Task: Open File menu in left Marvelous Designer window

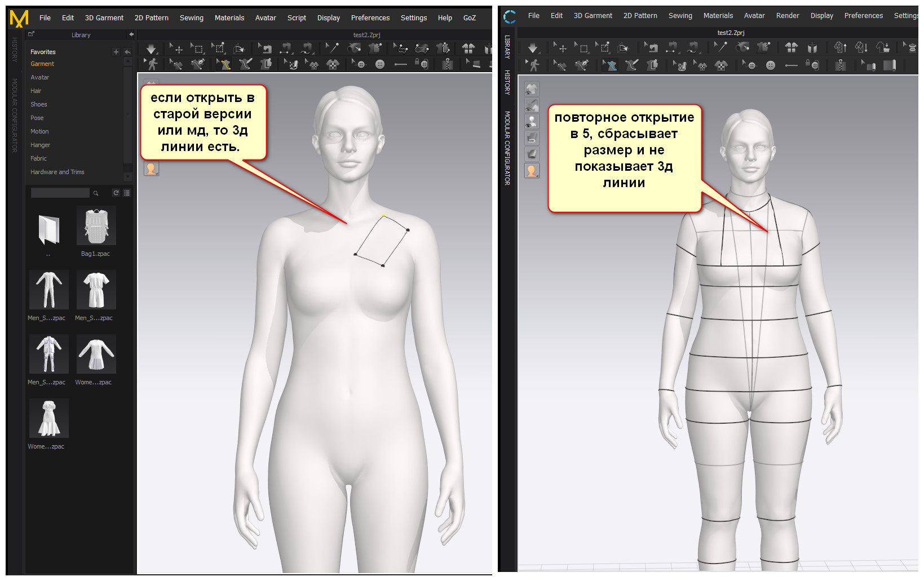Action: coord(45,18)
